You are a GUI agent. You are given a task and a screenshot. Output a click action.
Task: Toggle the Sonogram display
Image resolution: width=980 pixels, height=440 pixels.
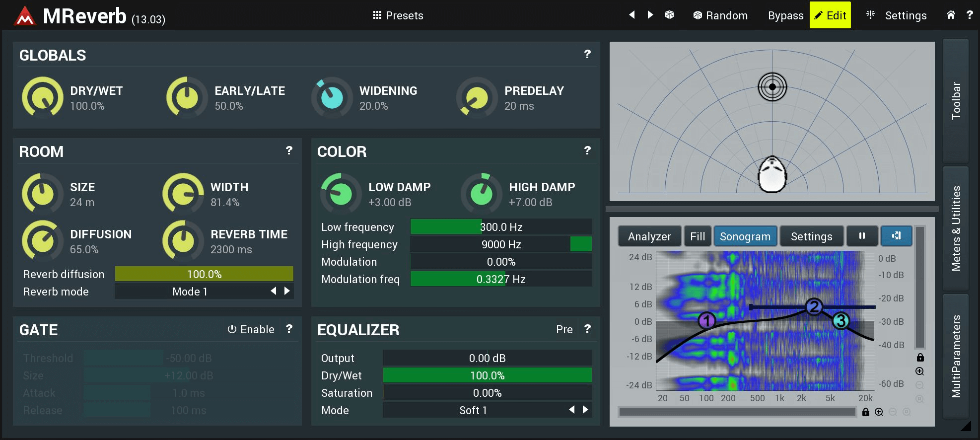point(745,236)
